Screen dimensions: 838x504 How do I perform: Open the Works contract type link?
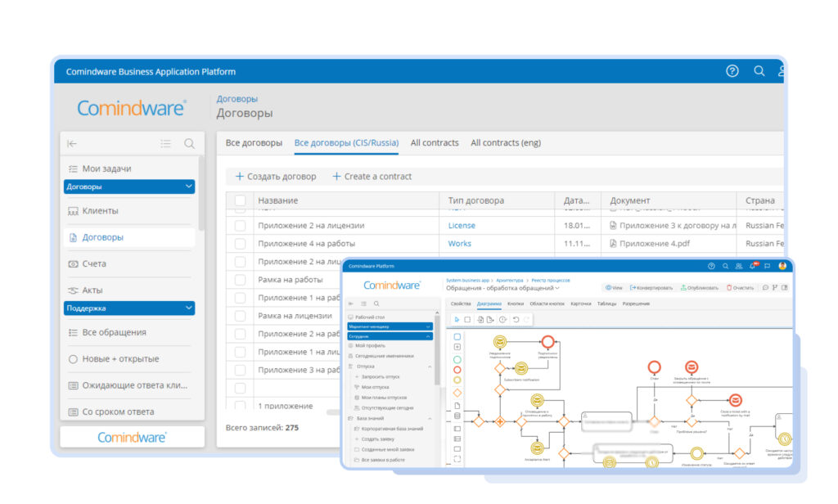click(459, 244)
